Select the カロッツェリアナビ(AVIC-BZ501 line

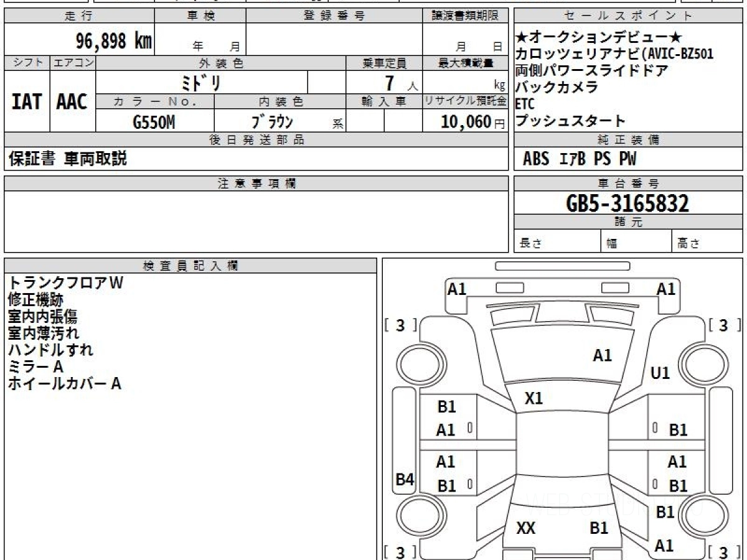[614, 54]
